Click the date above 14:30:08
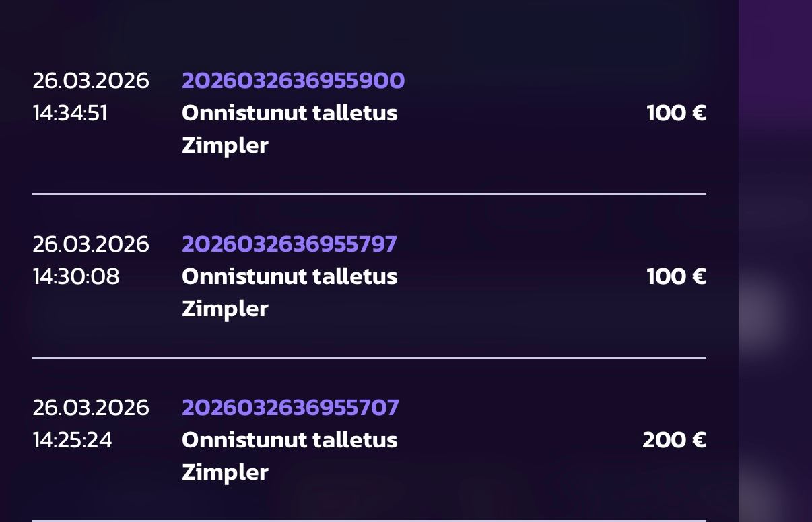This screenshot has width=812, height=522. [x=91, y=244]
